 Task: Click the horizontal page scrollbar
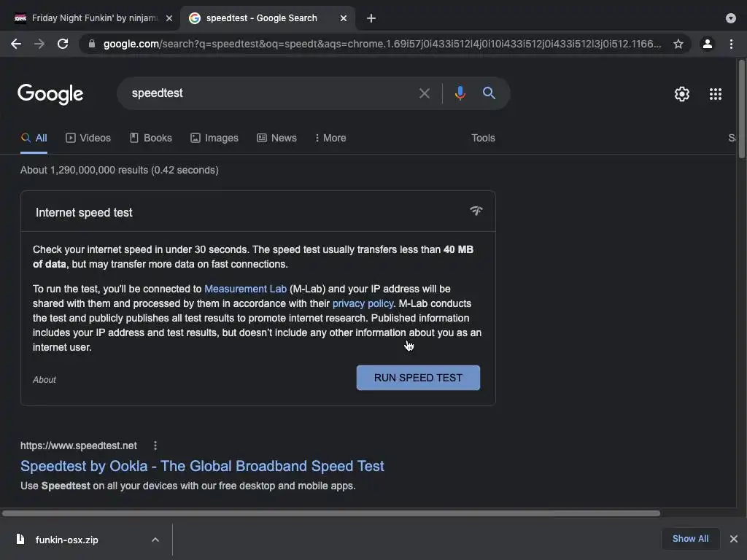pyautogui.click(x=331, y=513)
